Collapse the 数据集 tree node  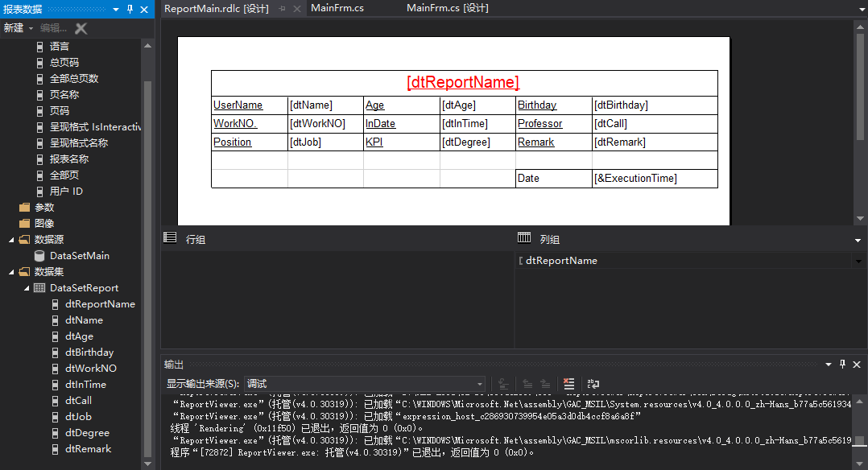(x=11, y=272)
